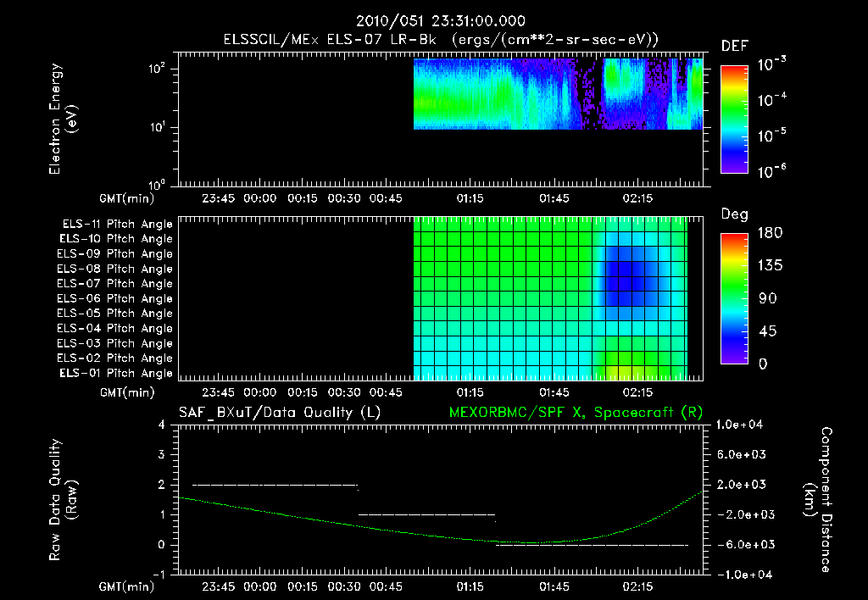This screenshot has width=868, height=600.
Task: Click the 10^0 tick on Electron Energy axis
Action: [x=157, y=184]
